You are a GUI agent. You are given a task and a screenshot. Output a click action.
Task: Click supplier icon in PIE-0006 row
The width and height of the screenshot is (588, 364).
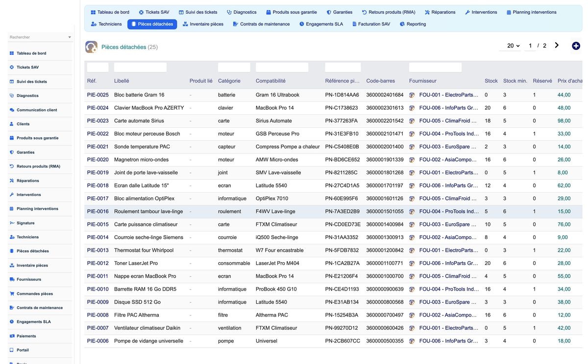click(412, 341)
